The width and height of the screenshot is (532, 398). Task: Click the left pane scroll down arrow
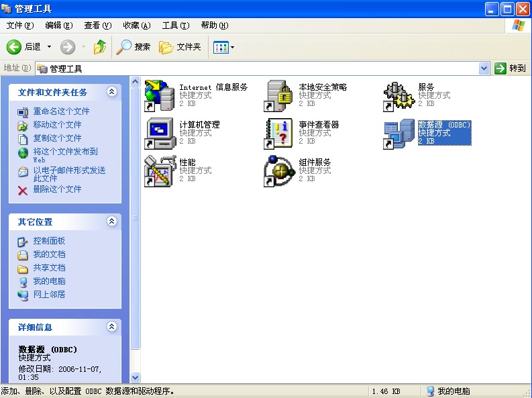click(135, 378)
